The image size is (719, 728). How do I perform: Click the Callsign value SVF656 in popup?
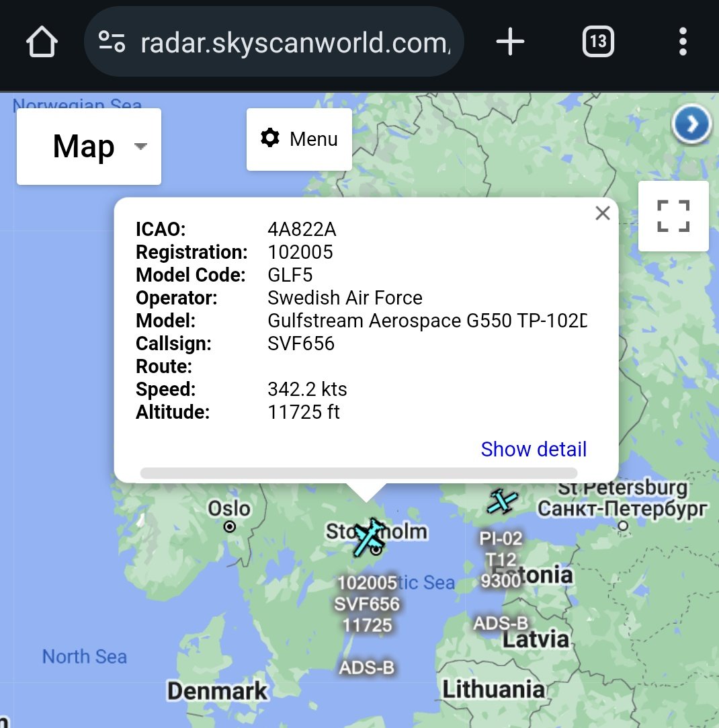(x=301, y=343)
